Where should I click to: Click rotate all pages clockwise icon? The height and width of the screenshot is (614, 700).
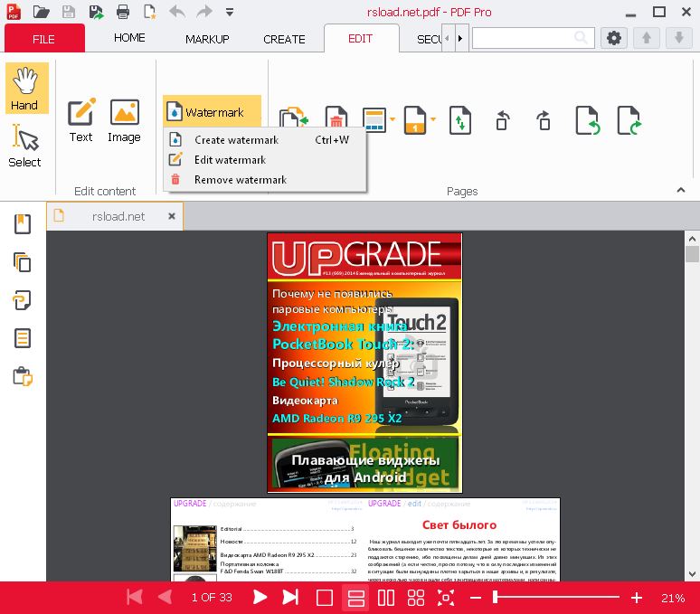coord(629,120)
